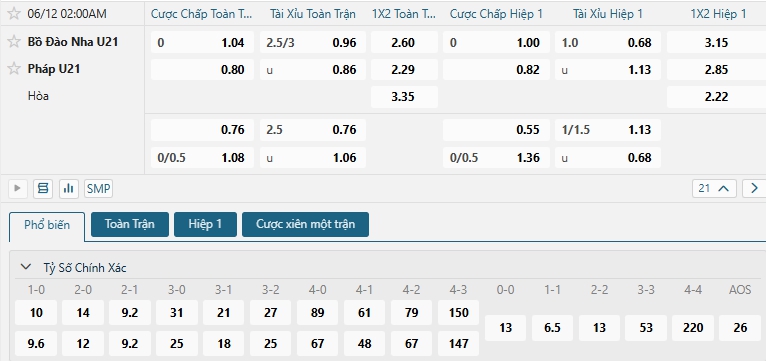Click the play live stream icon
The width and height of the screenshot is (766, 361).
[x=18, y=189]
